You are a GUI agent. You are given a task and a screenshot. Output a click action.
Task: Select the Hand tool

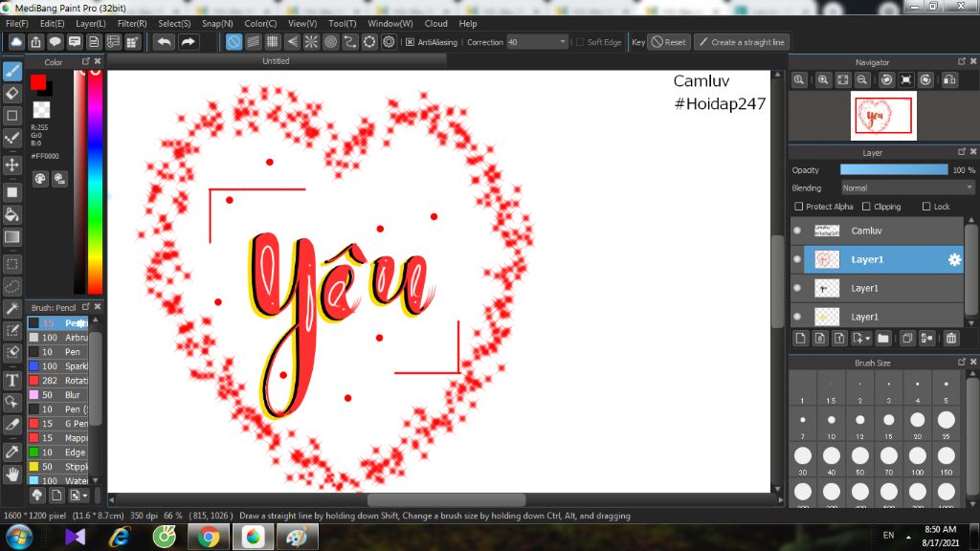pos(11,474)
